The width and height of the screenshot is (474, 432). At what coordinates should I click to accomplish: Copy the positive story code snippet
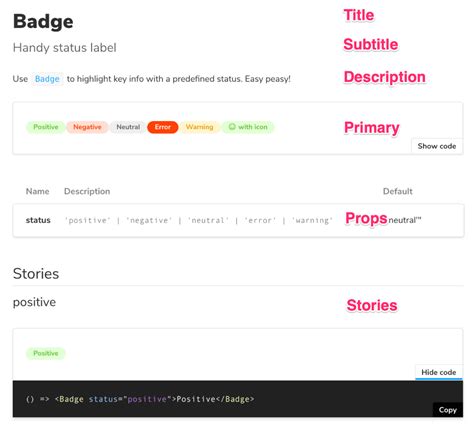(448, 410)
